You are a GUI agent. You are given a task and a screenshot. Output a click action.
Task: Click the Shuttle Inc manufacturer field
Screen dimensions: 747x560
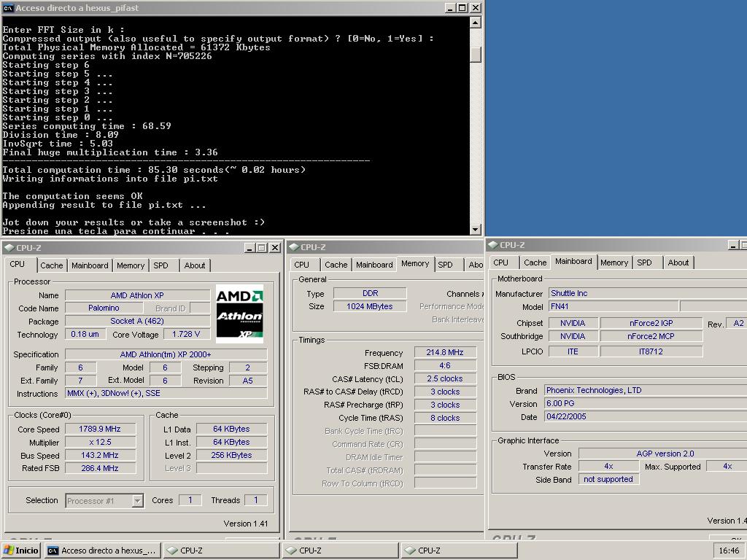pos(648,293)
